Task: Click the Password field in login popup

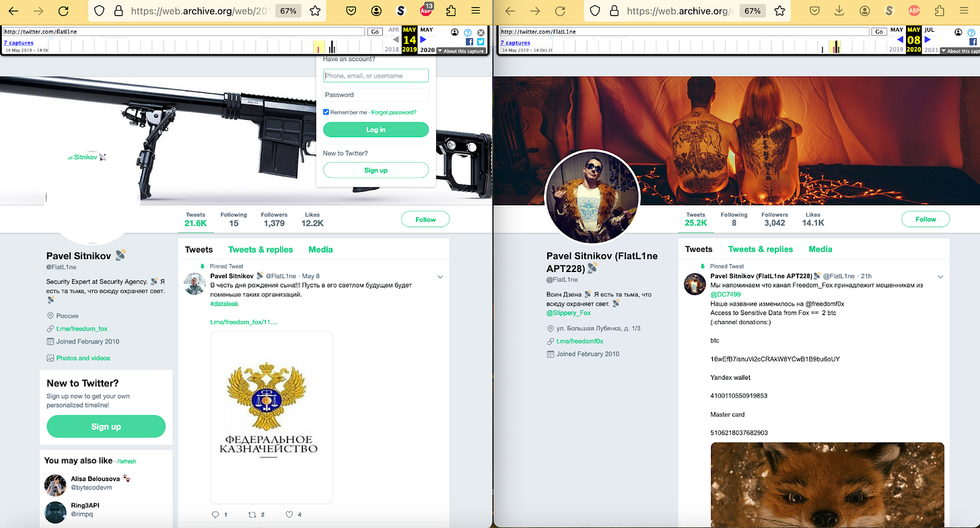Action: tap(376, 95)
